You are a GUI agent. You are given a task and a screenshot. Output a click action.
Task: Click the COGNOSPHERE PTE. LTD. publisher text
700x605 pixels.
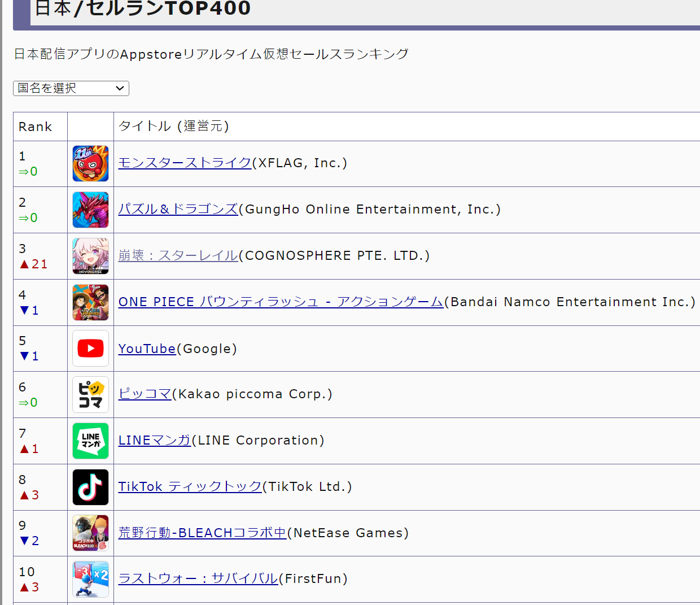coord(334,255)
